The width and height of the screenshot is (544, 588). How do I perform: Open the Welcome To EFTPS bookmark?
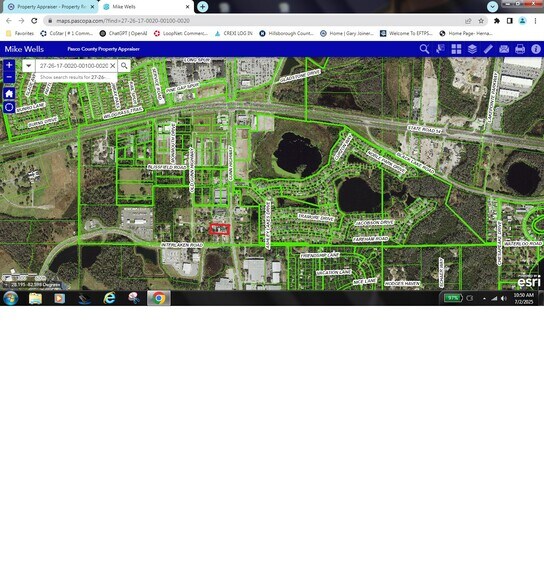pos(406,33)
